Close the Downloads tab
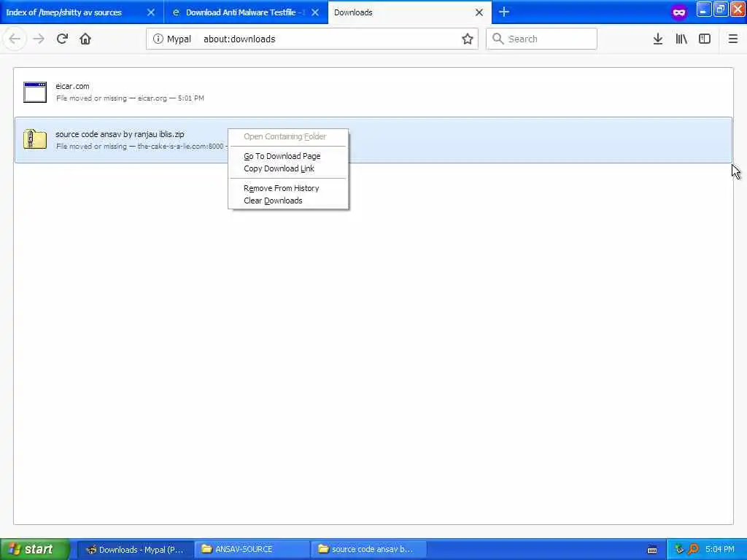The image size is (747, 560). (x=479, y=12)
